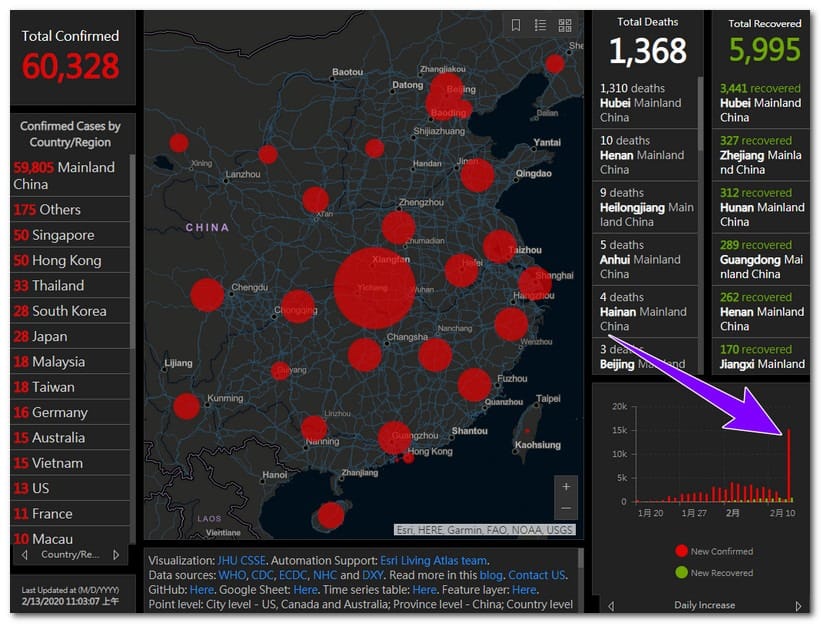Select Vietnam in country list
The image size is (821, 624).
tap(70, 463)
